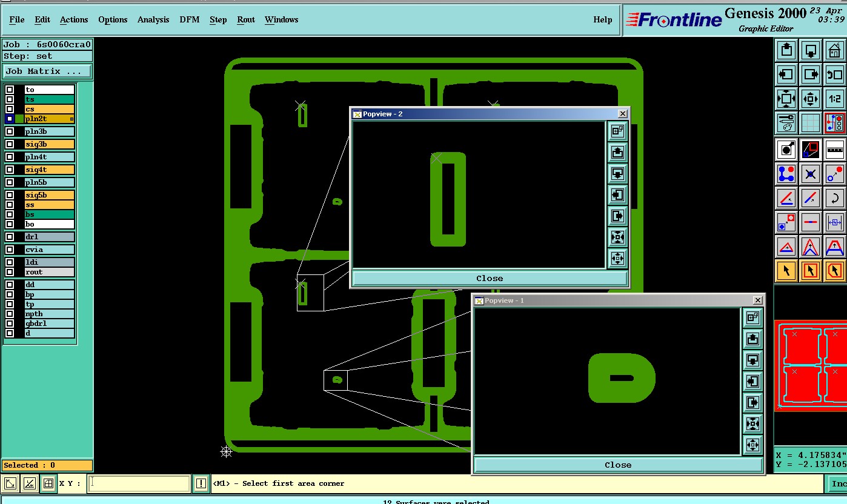The height and width of the screenshot is (504, 847).
Task: Click the Popview - 2 top toolbar icon
Action: point(617,131)
